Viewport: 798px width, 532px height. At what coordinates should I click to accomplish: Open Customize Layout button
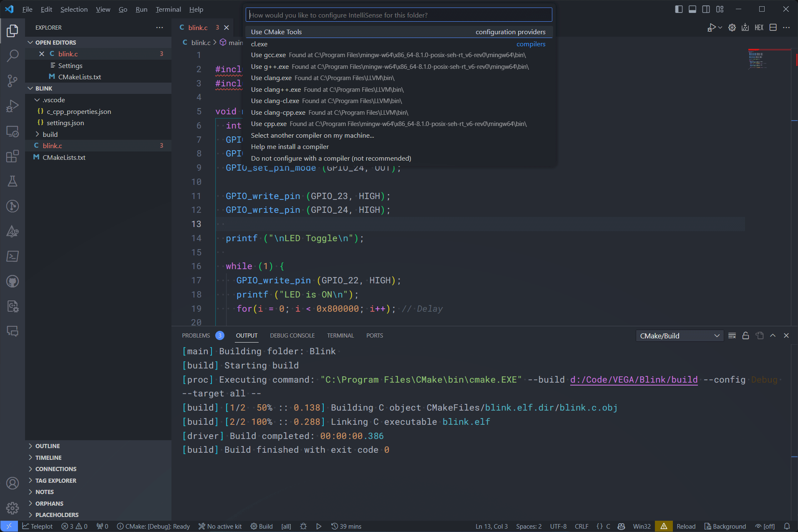pyautogui.click(x=720, y=9)
